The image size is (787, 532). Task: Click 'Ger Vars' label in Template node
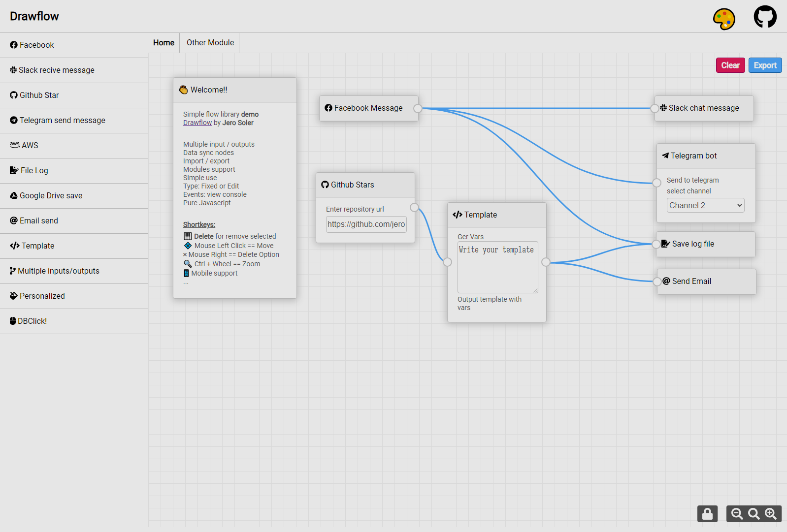click(470, 237)
